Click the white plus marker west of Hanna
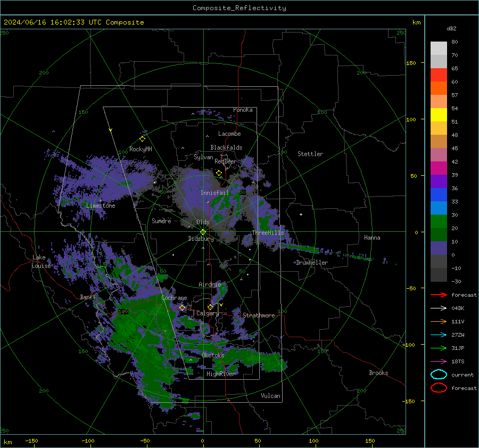 (x=301, y=214)
